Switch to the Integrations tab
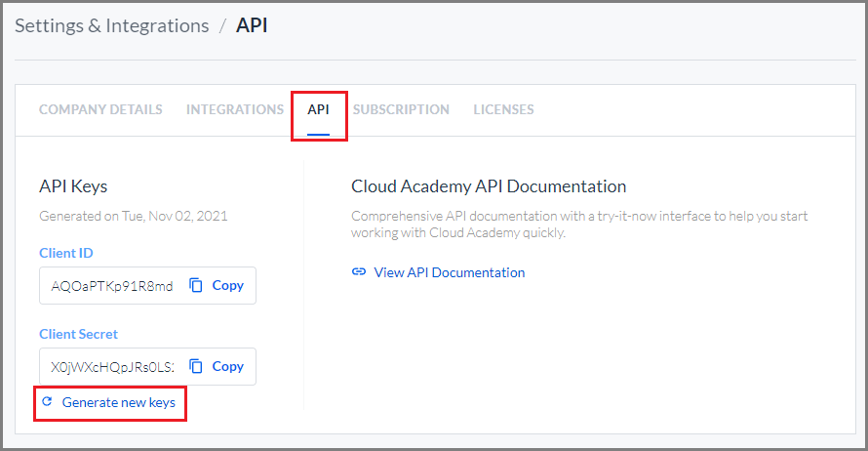Image resolution: width=868 pixels, height=451 pixels. click(x=235, y=109)
